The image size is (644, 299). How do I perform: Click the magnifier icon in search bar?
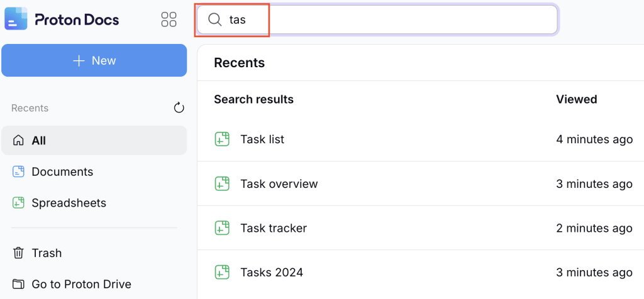[x=215, y=19]
